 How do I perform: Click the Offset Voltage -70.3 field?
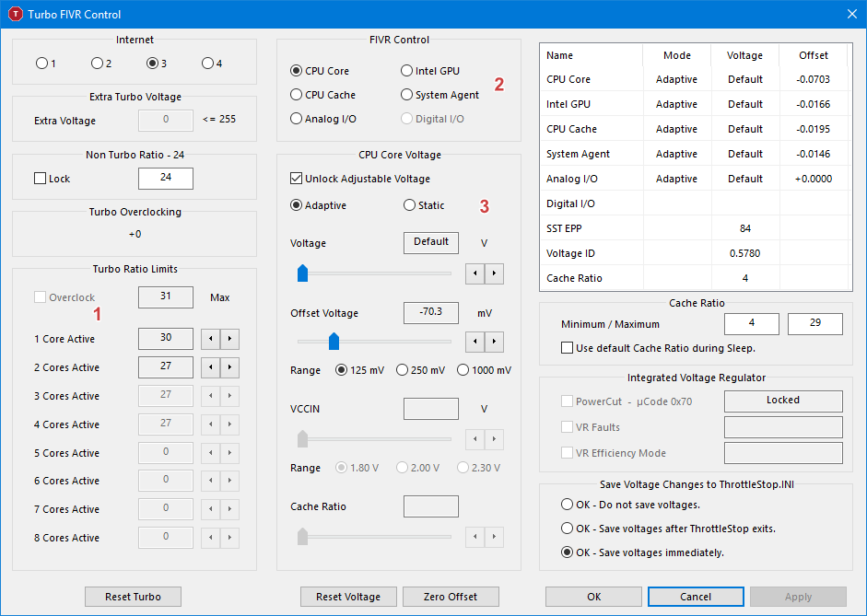tap(431, 313)
